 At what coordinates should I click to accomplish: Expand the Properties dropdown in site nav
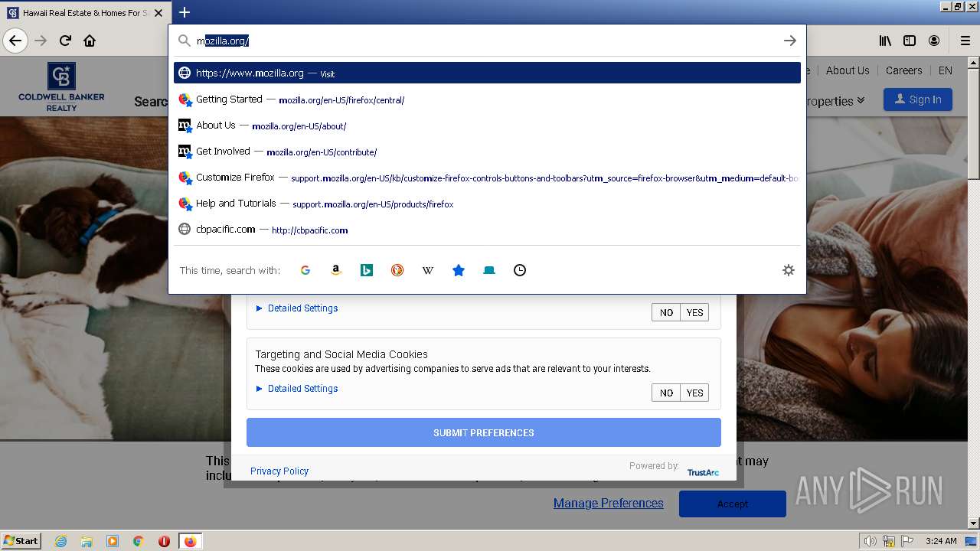click(x=836, y=101)
